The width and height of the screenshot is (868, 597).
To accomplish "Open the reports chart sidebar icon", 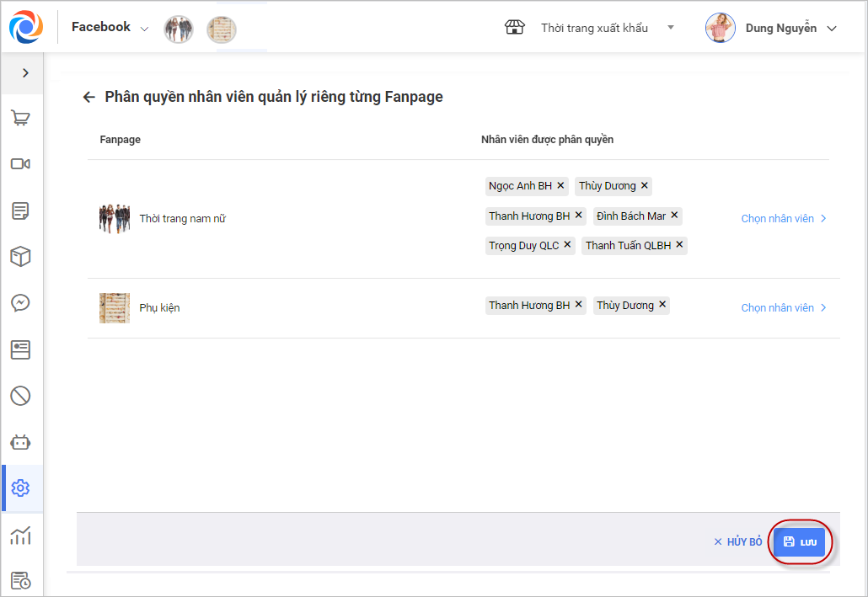I will pyautogui.click(x=20, y=535).
